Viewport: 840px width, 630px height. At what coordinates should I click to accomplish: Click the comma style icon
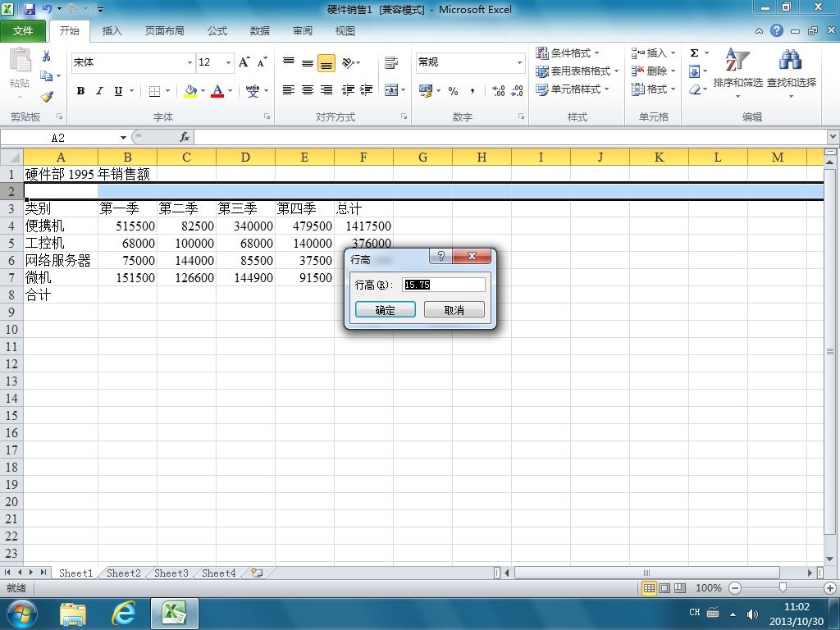coord(472,90)
